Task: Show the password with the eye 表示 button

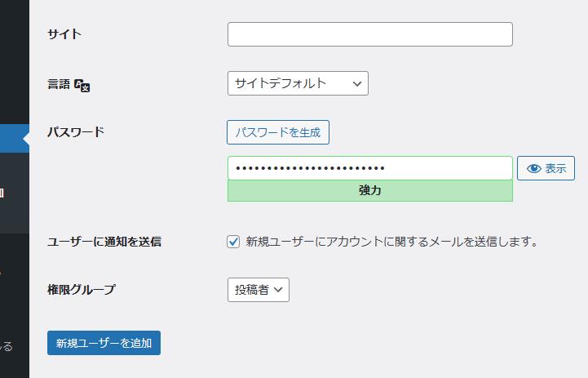Action: coord(546,169)
